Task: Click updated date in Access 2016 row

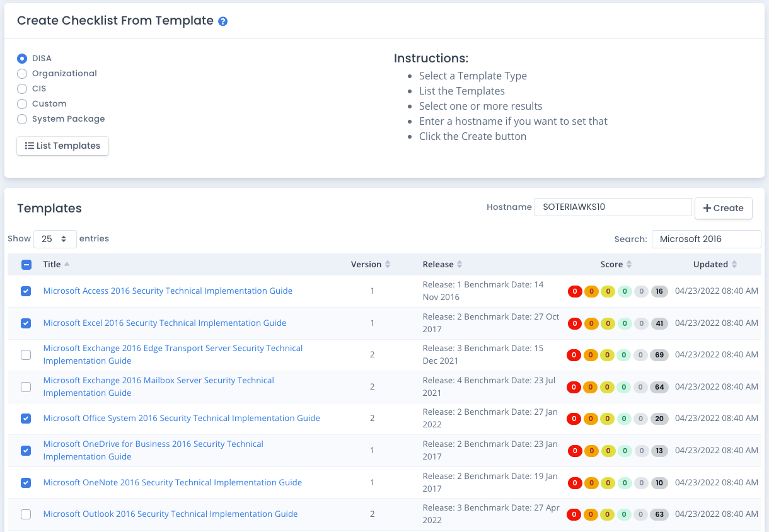Action: (x=717, y=291)
